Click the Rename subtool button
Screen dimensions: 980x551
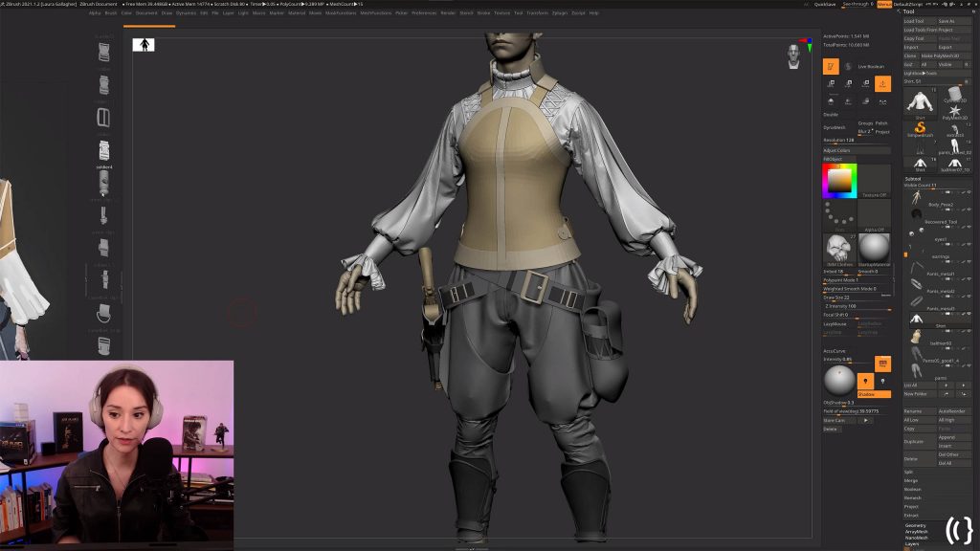coord(920,411)
